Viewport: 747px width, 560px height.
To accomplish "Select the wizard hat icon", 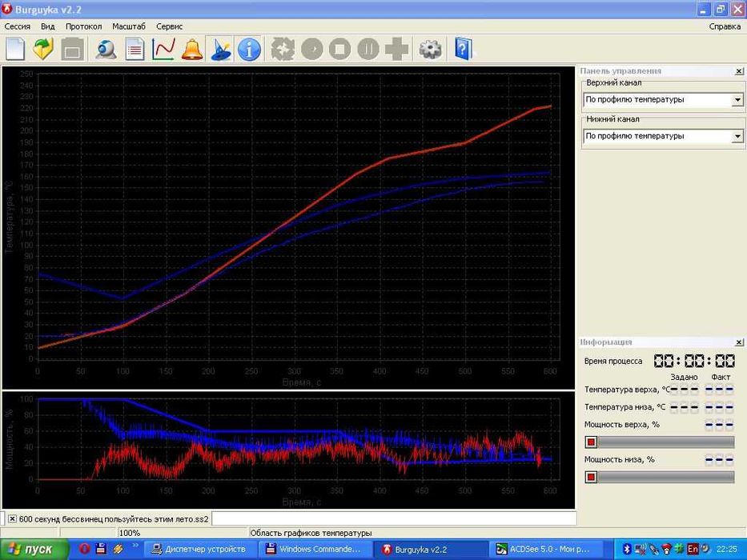I will click(x=220, y=49).
